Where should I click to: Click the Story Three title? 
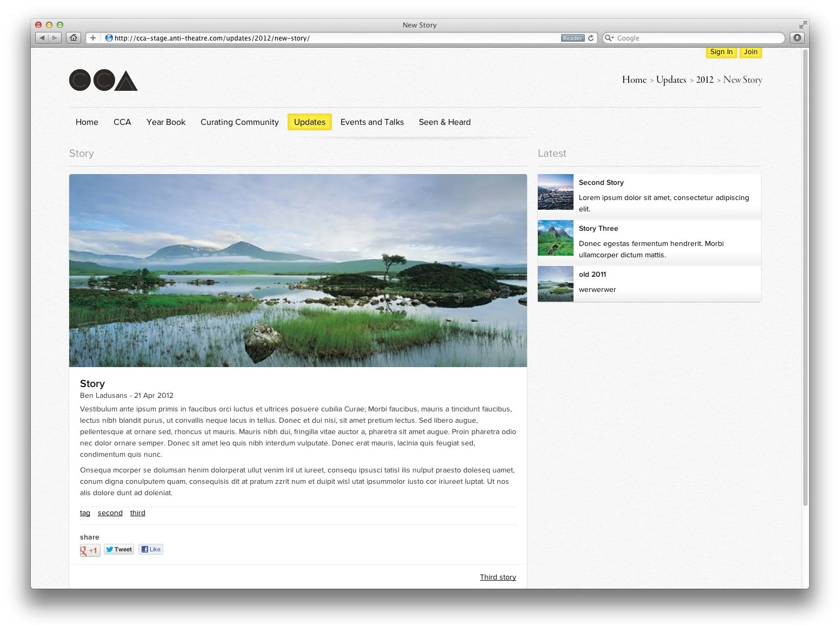click(598, 229)
